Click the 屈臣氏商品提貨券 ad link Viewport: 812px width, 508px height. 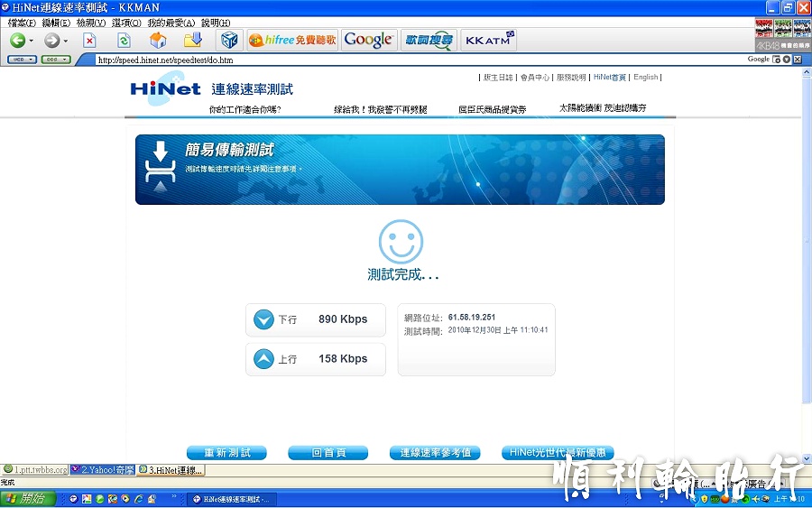(492, 109)
